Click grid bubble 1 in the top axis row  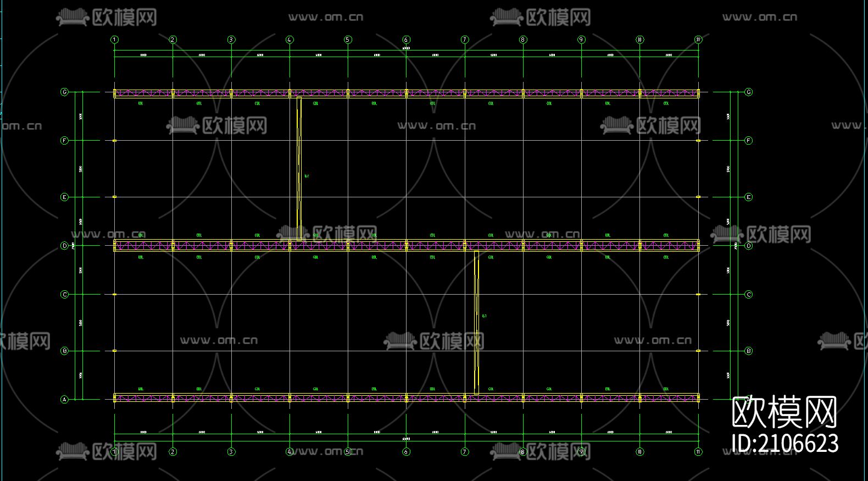114,40
